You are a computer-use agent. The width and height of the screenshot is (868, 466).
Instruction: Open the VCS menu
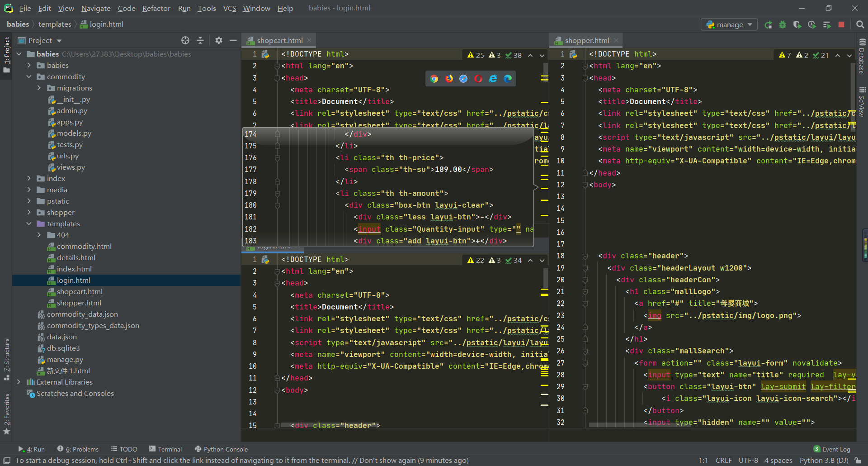(x=230, y=8)
